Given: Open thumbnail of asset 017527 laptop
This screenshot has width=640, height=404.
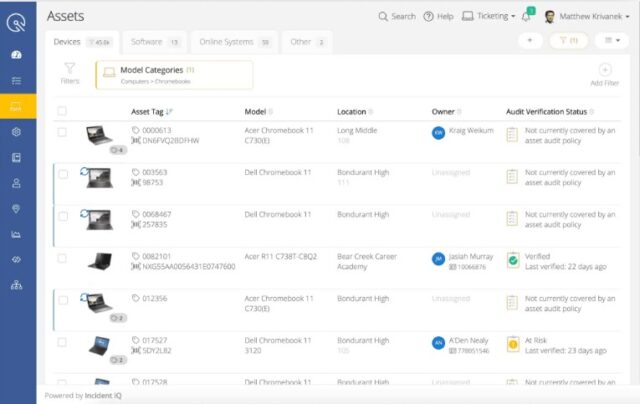Looking at the screenshot, I should click(99, 345).
